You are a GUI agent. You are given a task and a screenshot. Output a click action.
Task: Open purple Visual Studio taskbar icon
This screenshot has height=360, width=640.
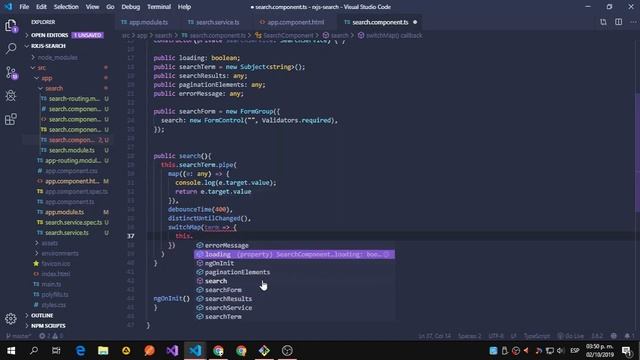pos(172,351)
